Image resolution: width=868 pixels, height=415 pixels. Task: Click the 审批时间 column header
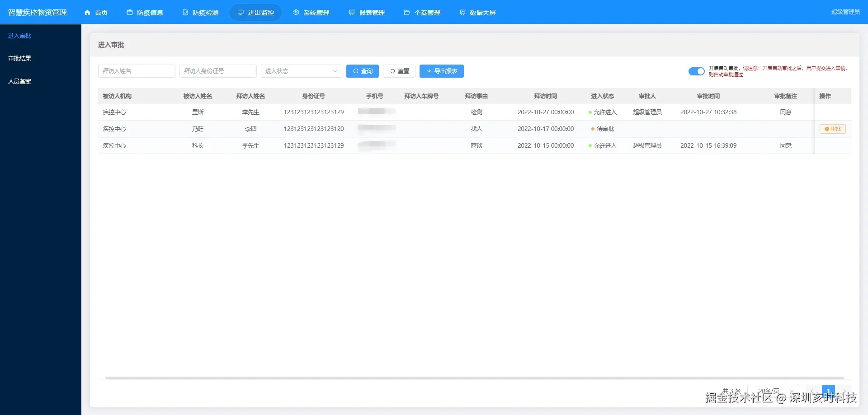pyautogui.click(x=708, y=96)
